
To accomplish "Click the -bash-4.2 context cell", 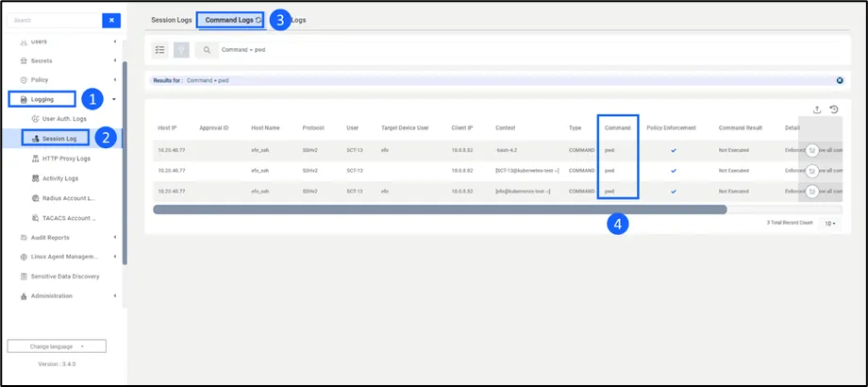I will click(x=506, y=150).
